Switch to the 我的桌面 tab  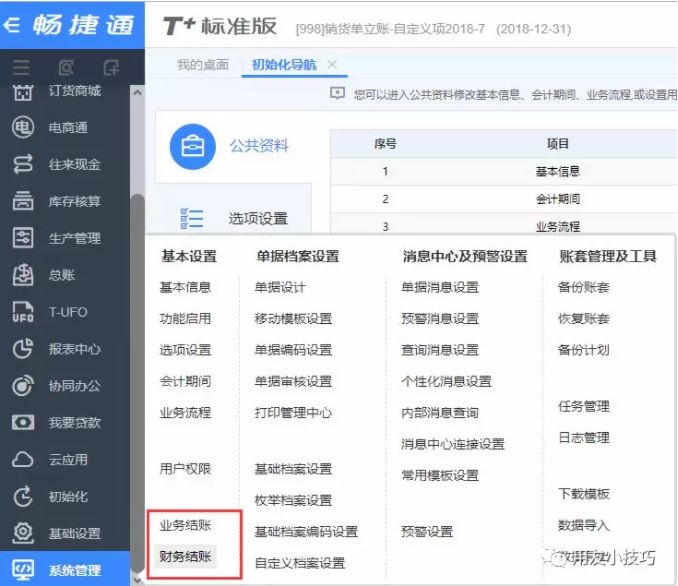203,65
